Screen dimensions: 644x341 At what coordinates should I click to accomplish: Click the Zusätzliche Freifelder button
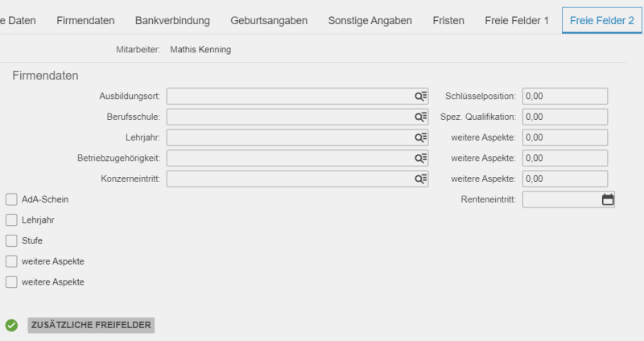click(x=91, y=325)
